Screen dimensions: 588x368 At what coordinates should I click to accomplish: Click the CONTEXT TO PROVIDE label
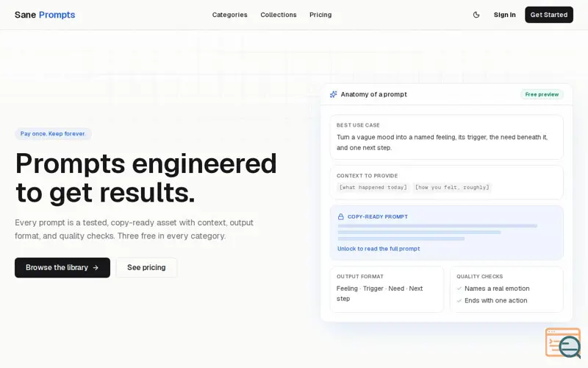tap(367, 175)
